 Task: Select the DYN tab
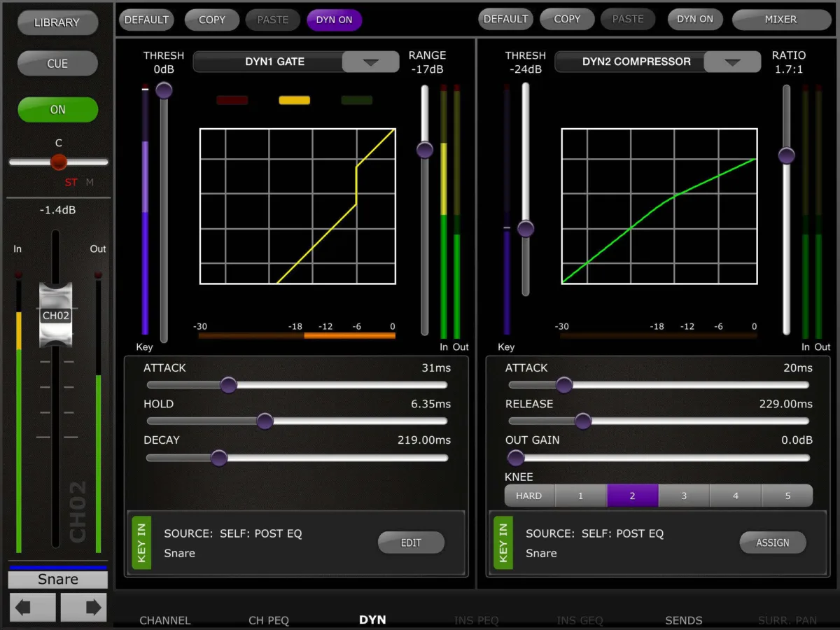(x=372, y=619)
